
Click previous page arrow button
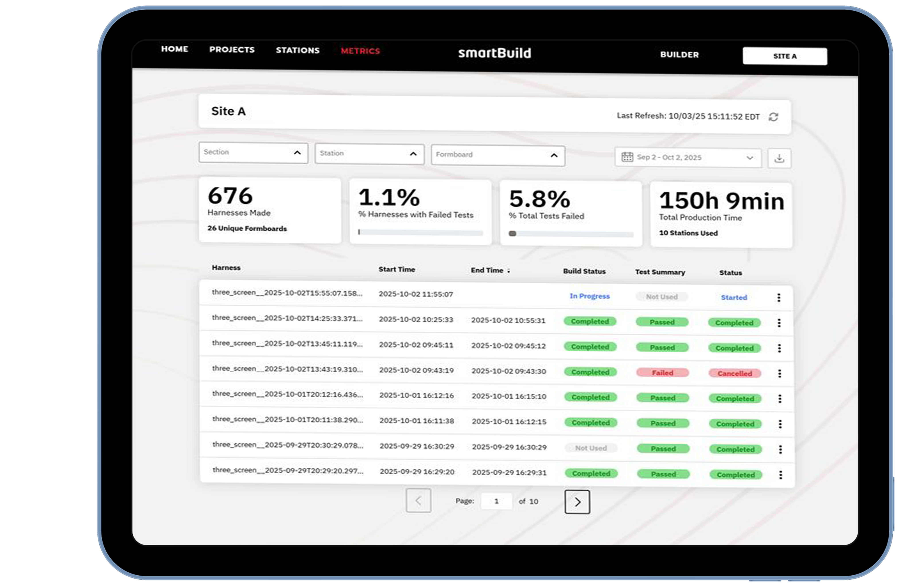(x=418, y=501)
